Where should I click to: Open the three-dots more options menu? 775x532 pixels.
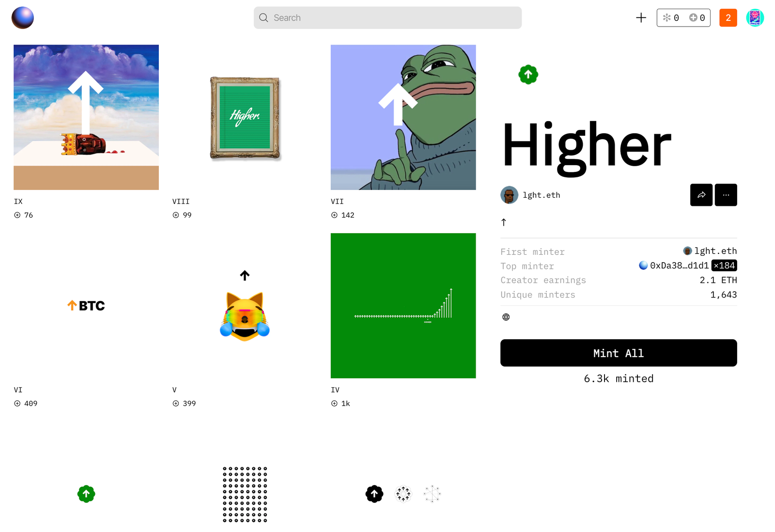coord(726,195)
